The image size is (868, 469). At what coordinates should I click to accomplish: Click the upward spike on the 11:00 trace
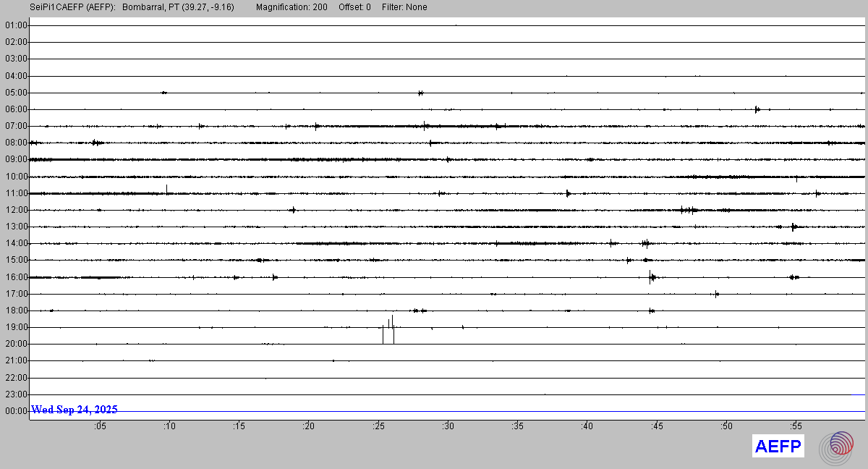[x=166, y=189]
